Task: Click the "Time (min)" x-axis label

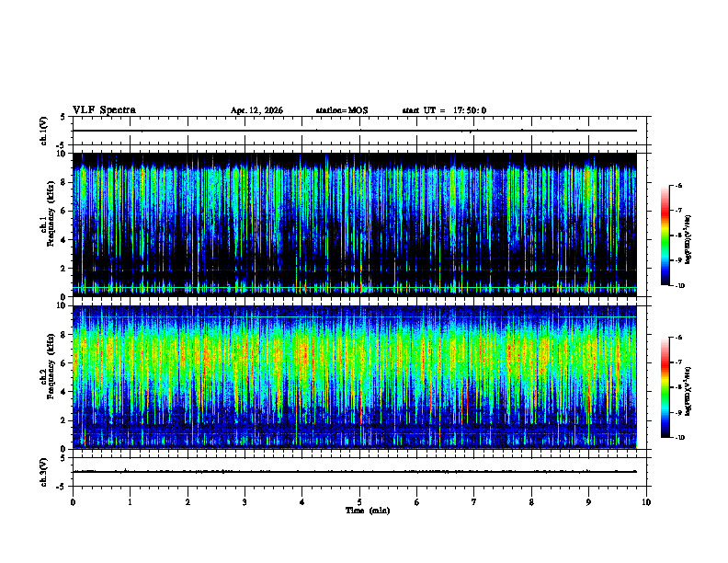Action: 368,511
